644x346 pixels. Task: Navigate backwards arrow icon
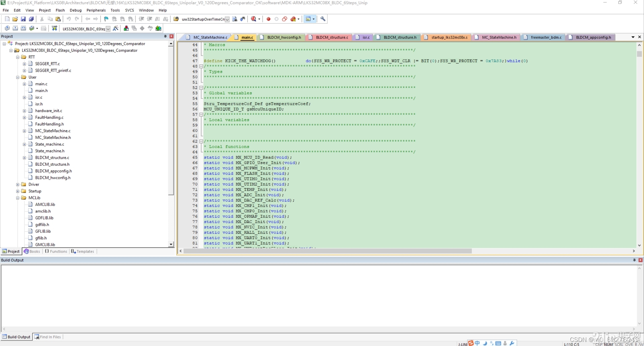pyautogui.click(x=88, y=19)
